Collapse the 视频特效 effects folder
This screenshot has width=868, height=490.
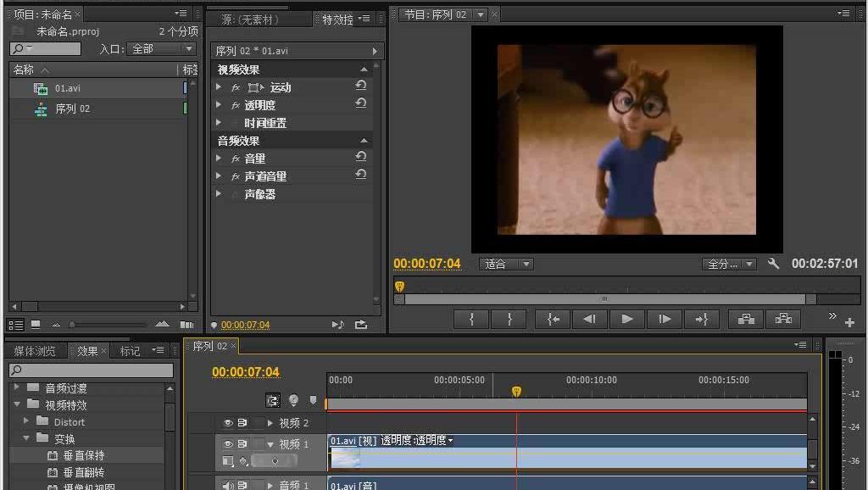[x=17, y=404]
